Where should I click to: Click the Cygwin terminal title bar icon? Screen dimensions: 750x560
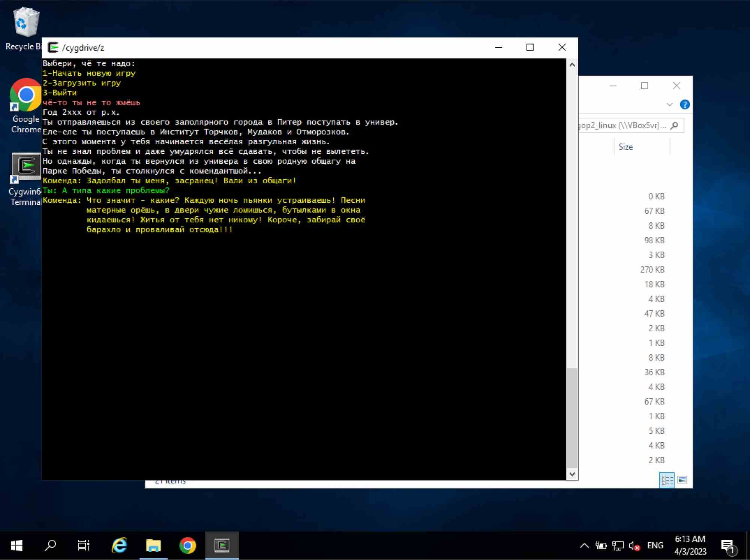53,48
